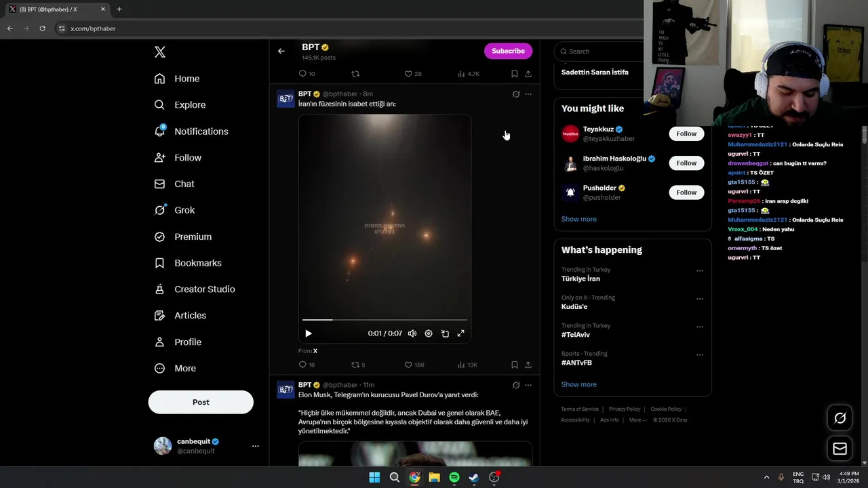Click the Post button
This screenshot has width=868, height=488.
point(201,402)
